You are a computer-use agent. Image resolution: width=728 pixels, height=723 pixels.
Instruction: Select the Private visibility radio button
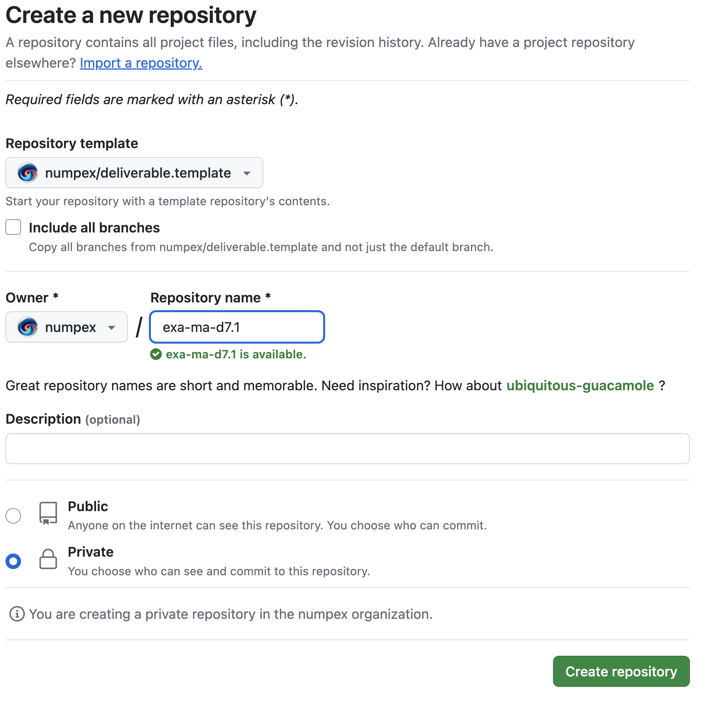[13, 561]
